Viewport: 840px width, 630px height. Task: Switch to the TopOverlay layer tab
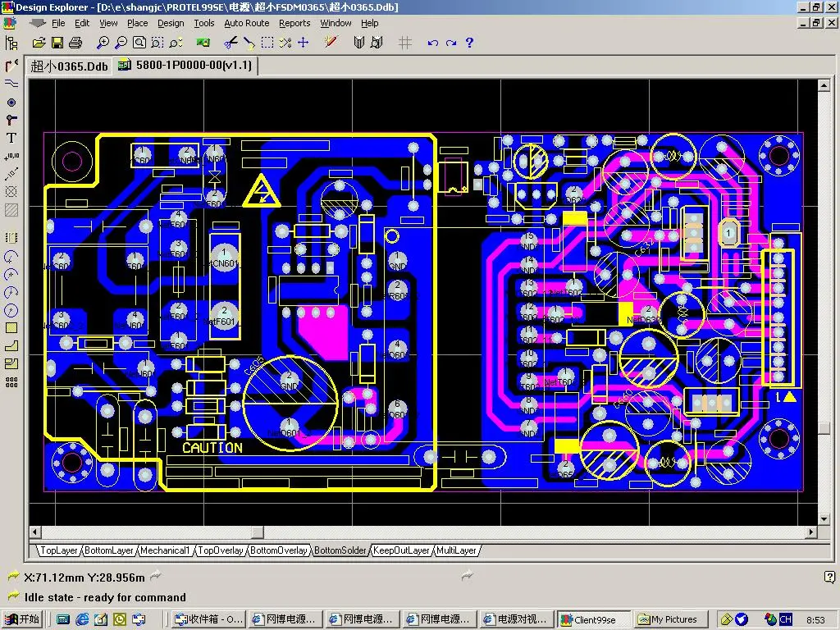pyautogui.click(x=220, y=550)
